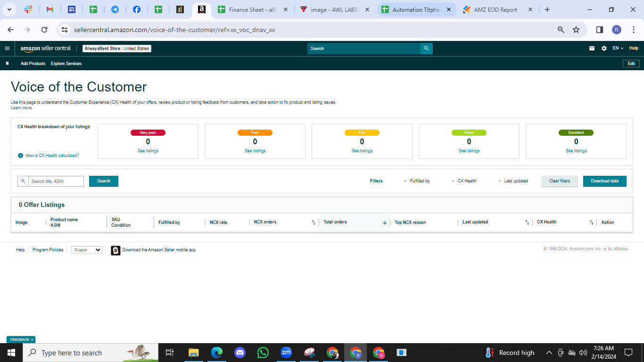
Task: Click the Seller Central search magnifier button
Action: [426, 49]
